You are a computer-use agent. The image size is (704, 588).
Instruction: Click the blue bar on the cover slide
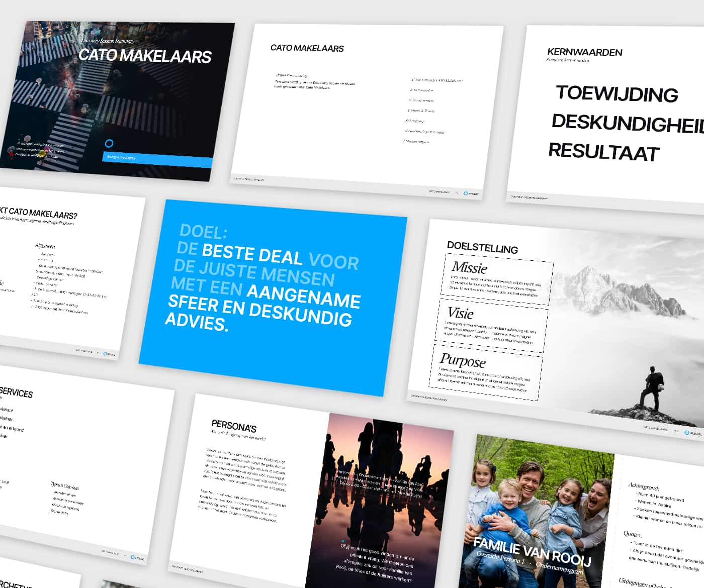pos(157,159)
